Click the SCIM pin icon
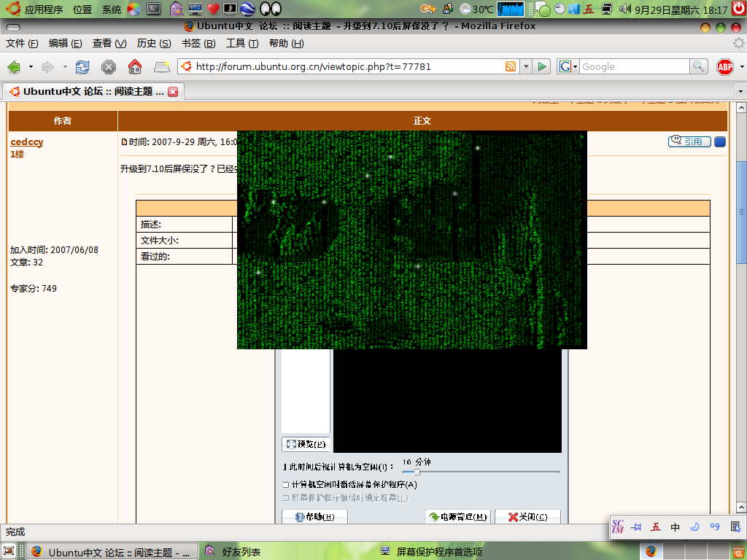 [x=636, y=527]
